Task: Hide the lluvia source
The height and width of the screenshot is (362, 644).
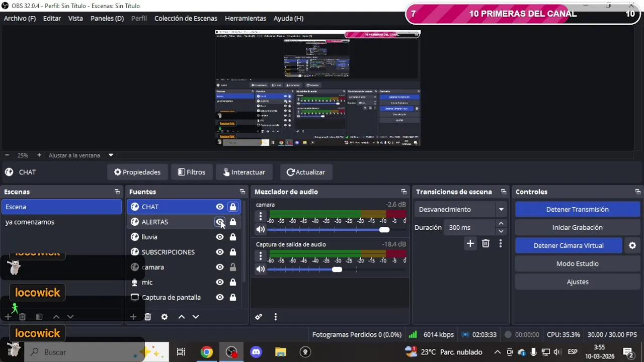Action: 220,237
